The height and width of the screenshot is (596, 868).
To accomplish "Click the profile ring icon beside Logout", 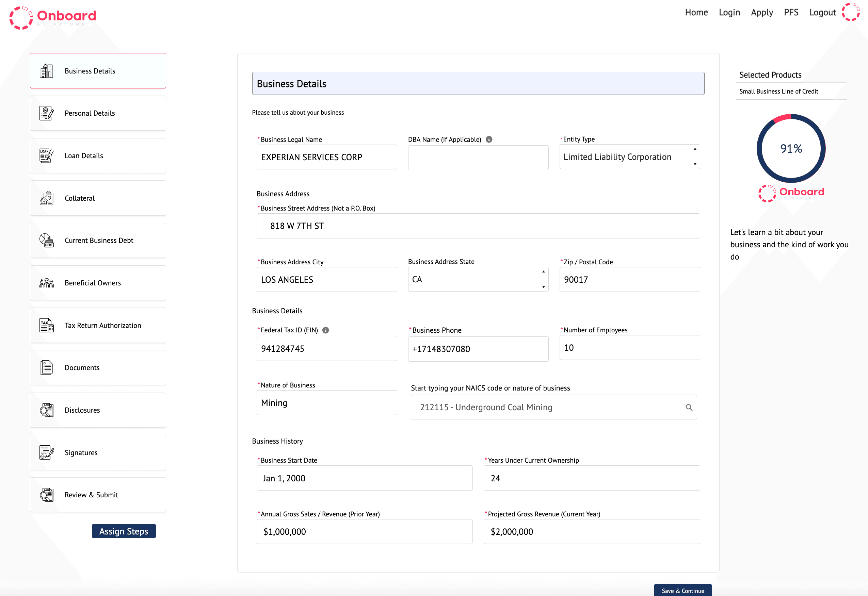I will [851, 12].
